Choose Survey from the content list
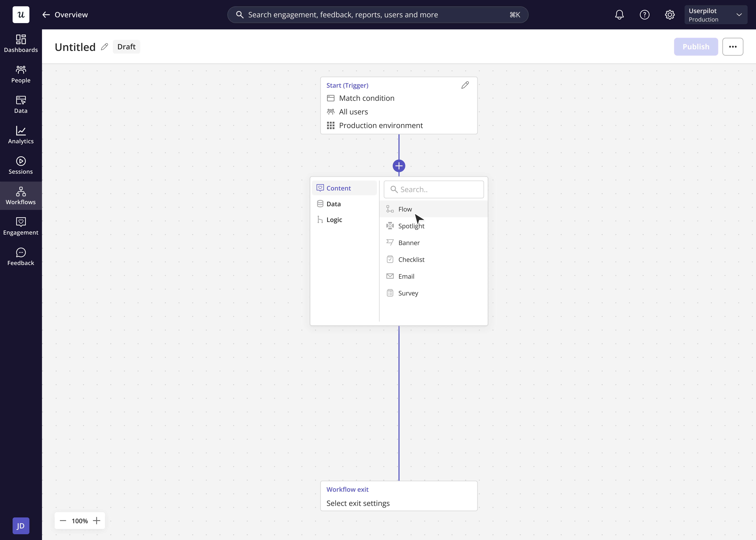Image resolution: width=756 pixels, height=540 pixels. point(408,293)
